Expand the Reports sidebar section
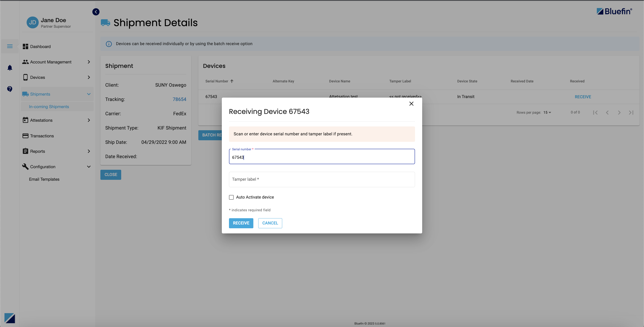644x327 pixels. click(38, 151)
